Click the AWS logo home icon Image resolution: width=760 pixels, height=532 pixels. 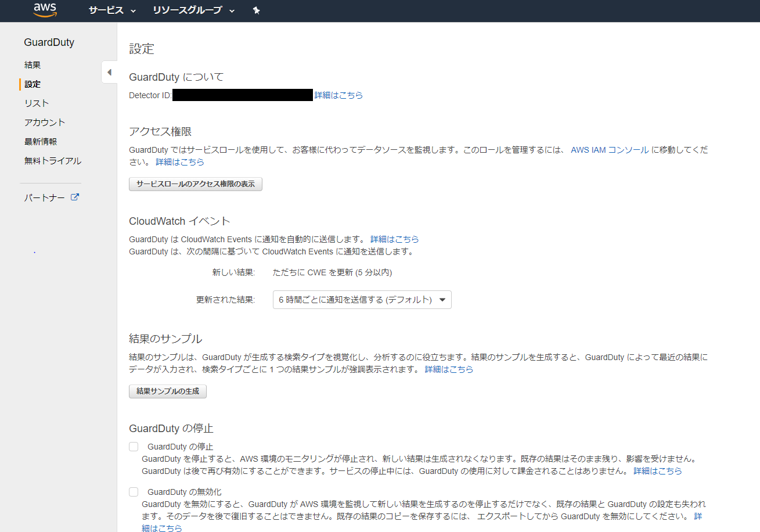point(45,10)
